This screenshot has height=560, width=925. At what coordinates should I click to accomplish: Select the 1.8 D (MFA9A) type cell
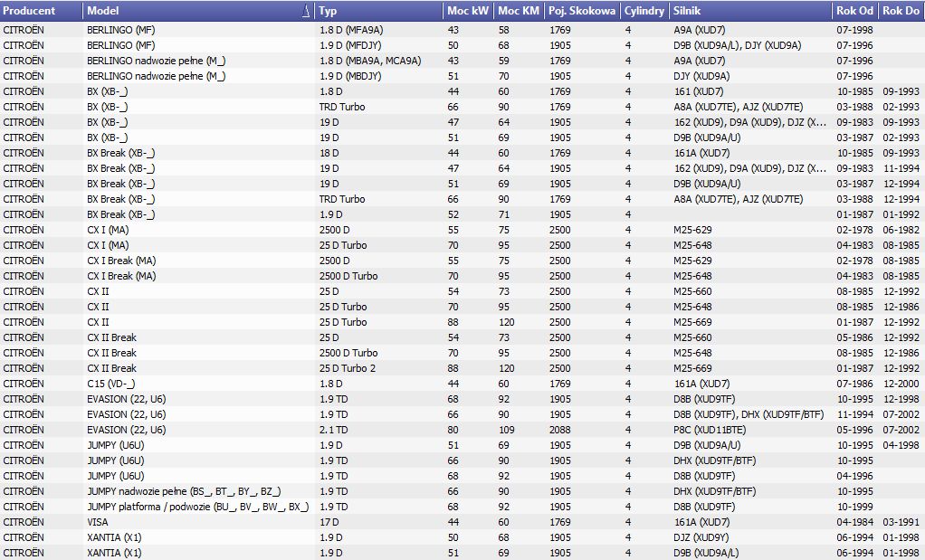351,30
